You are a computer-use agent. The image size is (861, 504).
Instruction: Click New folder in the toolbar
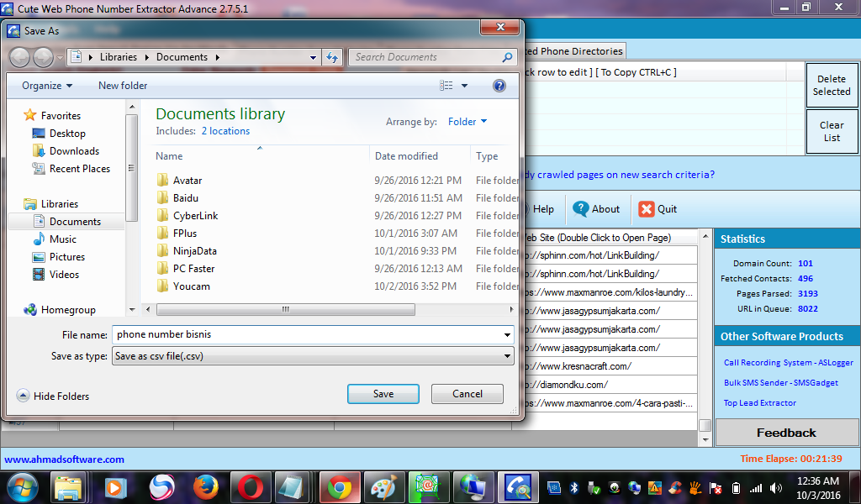pyautogui.click(x=123, y=86)
